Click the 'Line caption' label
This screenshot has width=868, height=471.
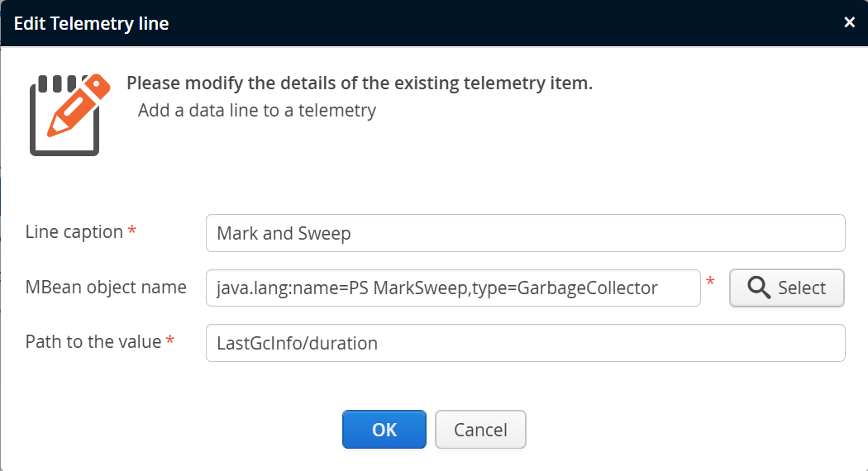74,232
